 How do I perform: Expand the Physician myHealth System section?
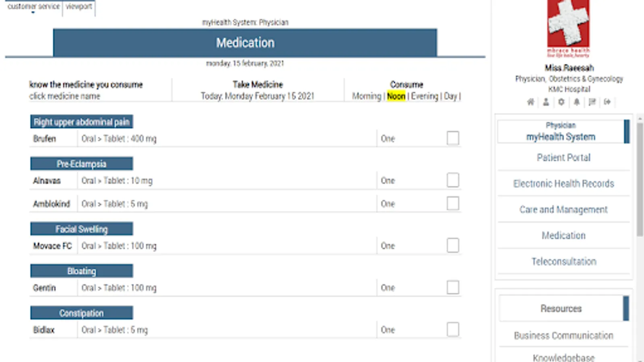pyautogui.click(x=561, y=132)
